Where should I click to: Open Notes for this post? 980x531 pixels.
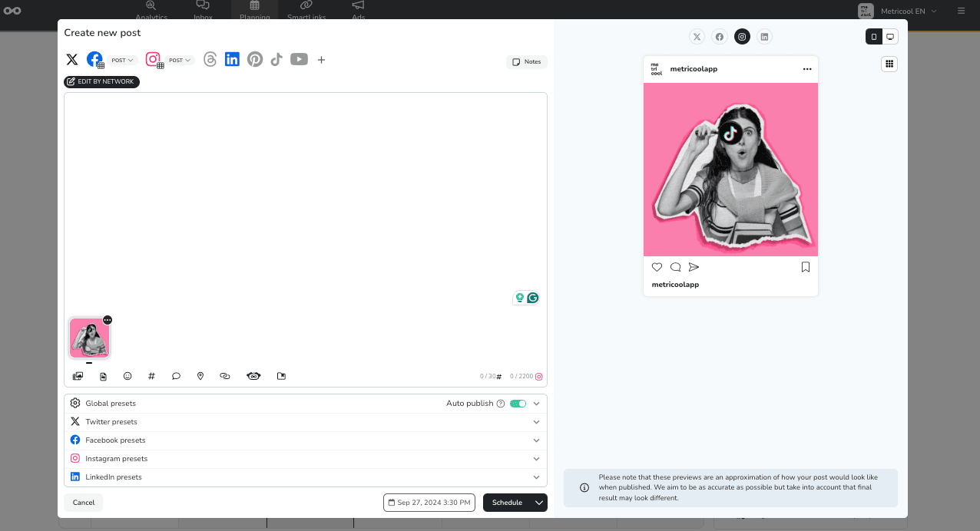526,61
